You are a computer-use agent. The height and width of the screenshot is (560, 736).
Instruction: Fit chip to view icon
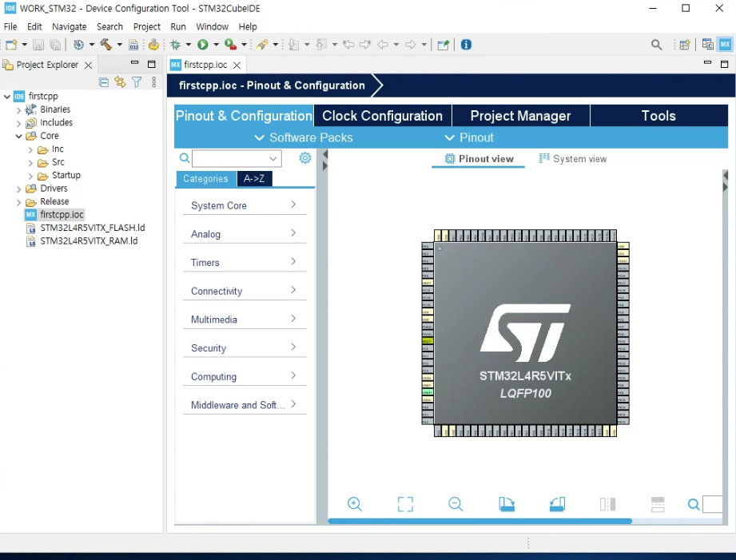tap(405, 504)
